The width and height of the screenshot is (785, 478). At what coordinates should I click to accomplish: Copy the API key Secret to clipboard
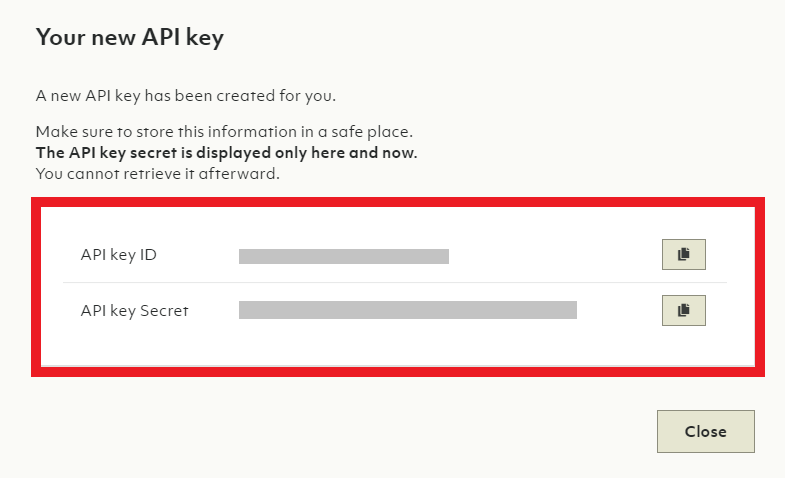pyautogui.click(x=684, y=311)
